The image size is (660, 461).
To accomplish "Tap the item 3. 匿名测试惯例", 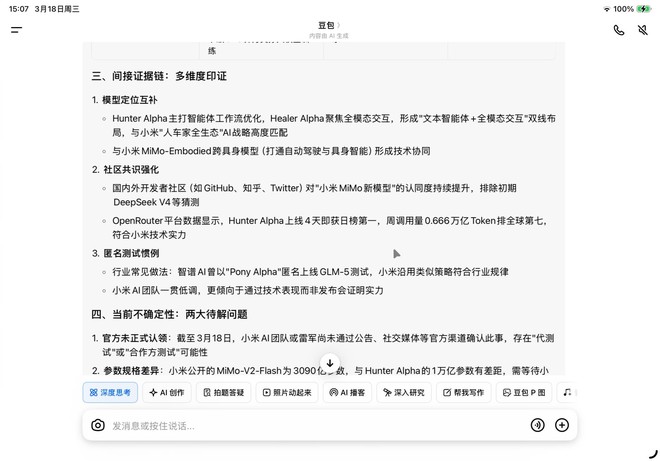I will [x=125, y=253].
